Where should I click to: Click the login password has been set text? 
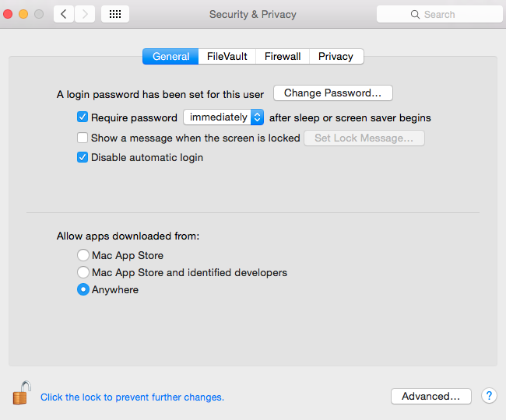(x=160, y=94)
